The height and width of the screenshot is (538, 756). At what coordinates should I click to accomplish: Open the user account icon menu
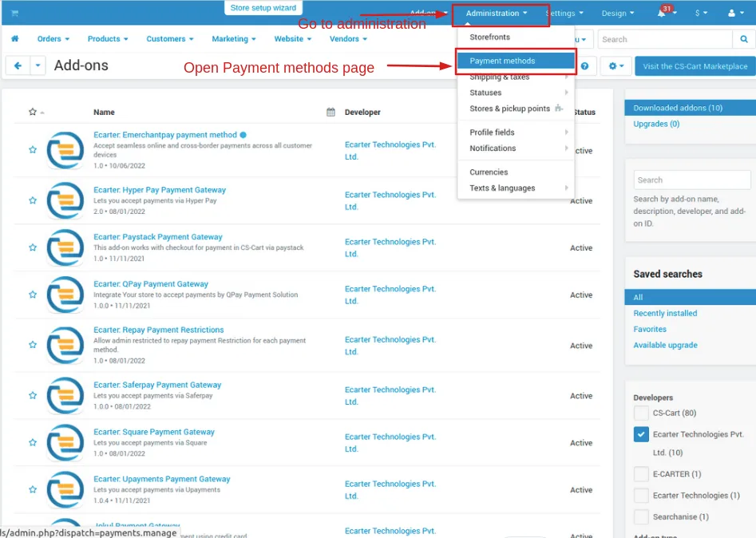(731, 14)
